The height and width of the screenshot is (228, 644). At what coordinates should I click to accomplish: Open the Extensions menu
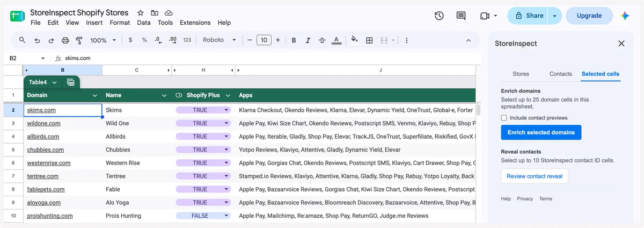click(195, 23)
